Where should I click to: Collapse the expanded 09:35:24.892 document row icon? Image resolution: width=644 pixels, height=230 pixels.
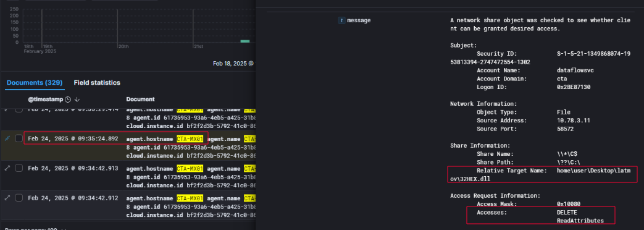tap(7, 138)
